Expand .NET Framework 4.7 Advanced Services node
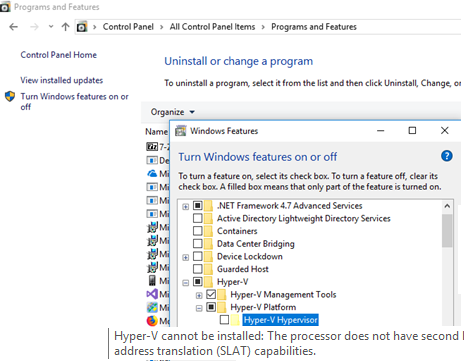Screen dimensions: 464x361 (186, 207)
